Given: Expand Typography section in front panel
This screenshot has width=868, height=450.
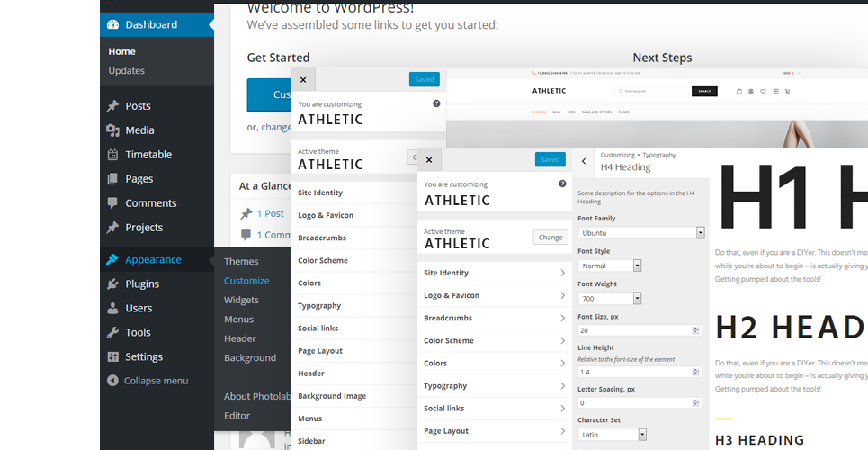Looking at the screenshot, I should pos(495,386).
